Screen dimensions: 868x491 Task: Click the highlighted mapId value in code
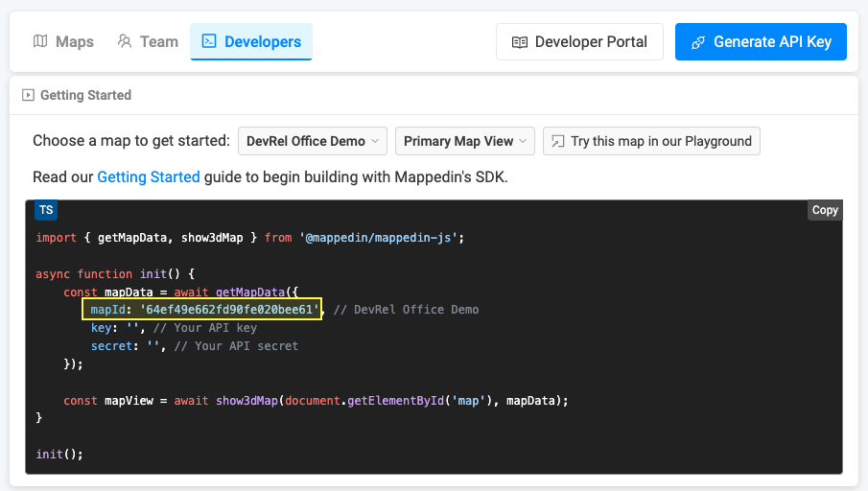point(229,310)
